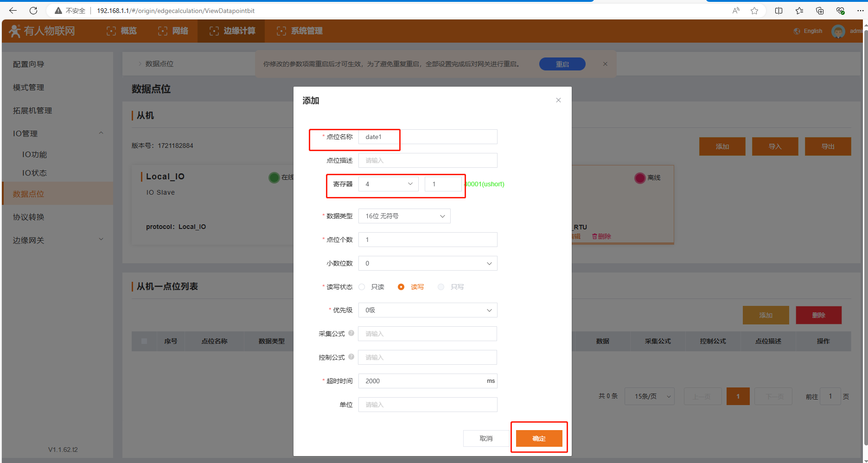
Task: Open the 优先级 dropdown
Action: pos(427,310)
